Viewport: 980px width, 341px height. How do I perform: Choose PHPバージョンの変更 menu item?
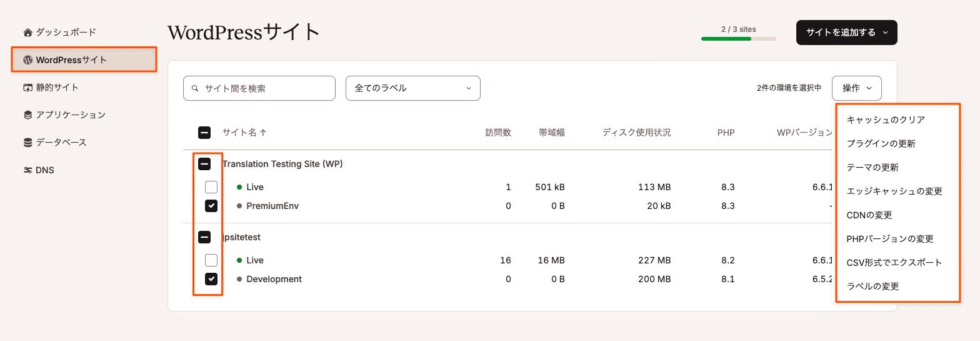coord(890,238)
